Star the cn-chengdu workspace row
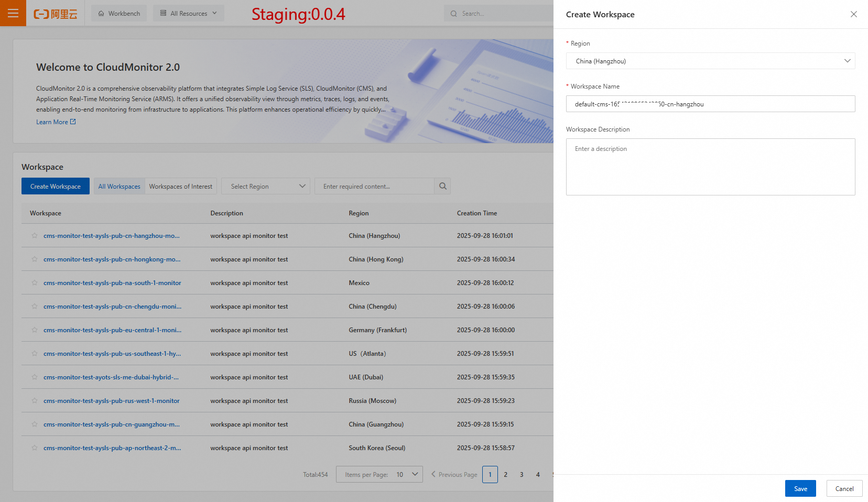 pyautogui.click(x=35, y=307)
